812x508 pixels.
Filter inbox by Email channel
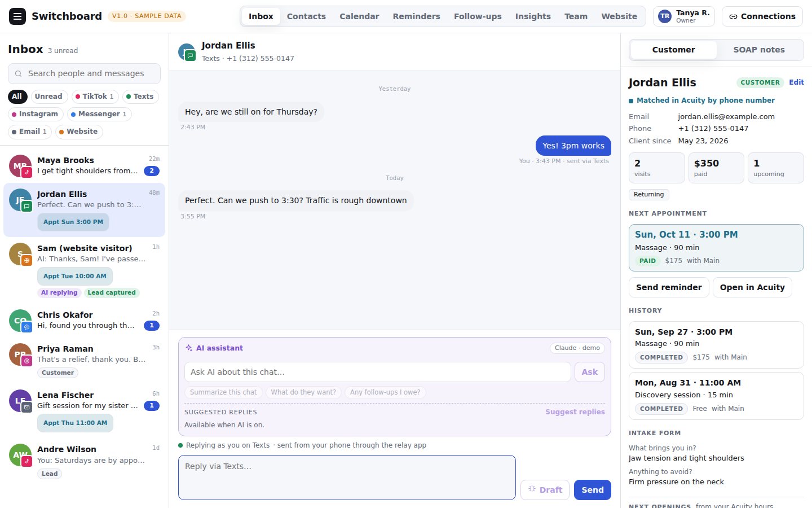[x=29, y=132]
